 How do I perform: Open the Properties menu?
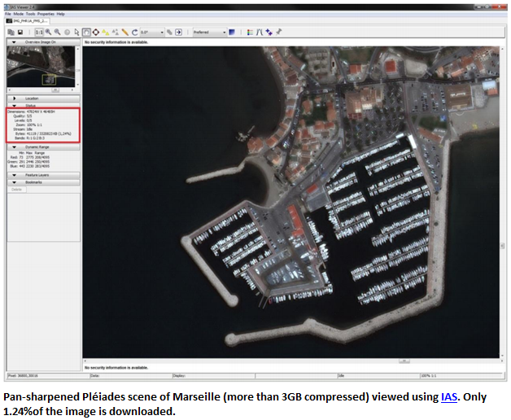(x=46, y=14)
